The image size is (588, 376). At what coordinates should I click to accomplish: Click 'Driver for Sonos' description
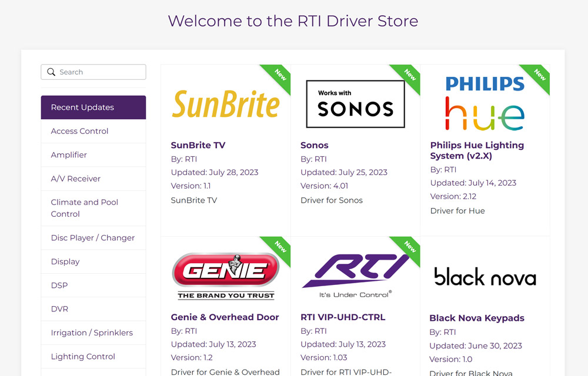(x=332, y=200)
